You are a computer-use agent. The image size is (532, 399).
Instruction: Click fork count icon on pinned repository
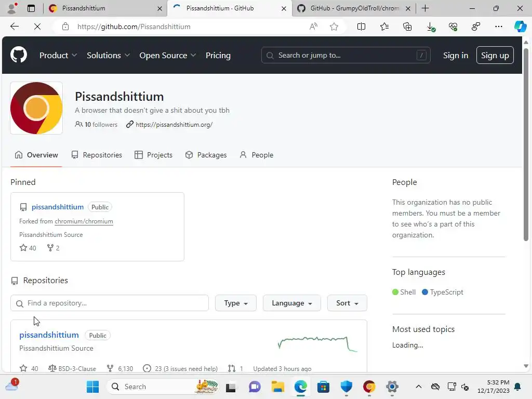coord(50,248)
